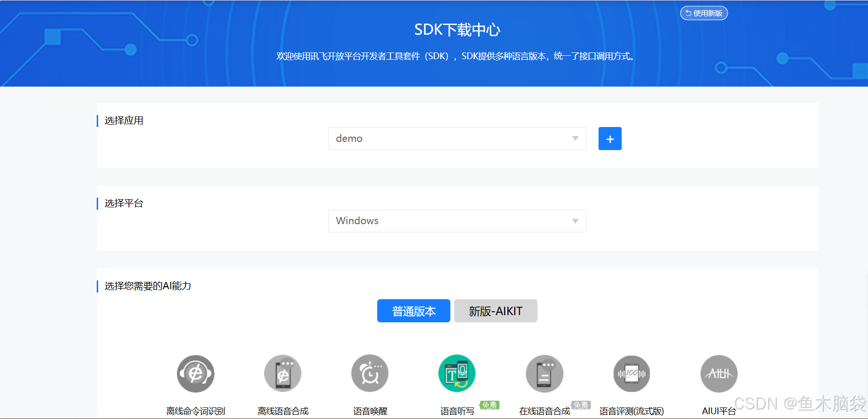
Task: Open the Windows platform dropdown
Action: (x=457, y=221)
